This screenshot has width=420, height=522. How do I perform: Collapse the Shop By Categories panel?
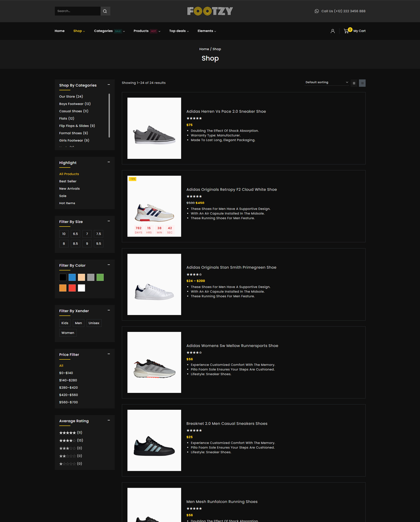[109, 85]
